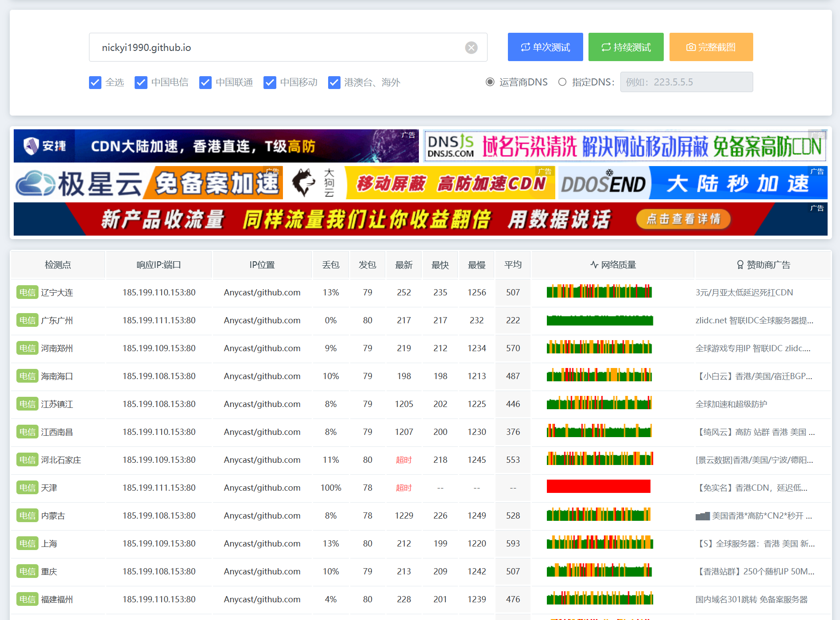Open the 3元/月亚太低延迟死扛CDN sponsor link

[x=744, y=292]
